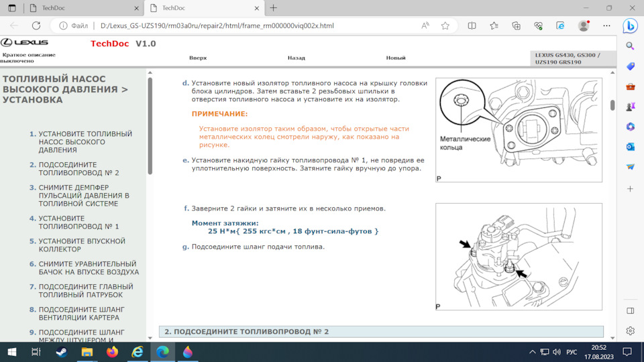Click the Новый navigation link
This screenshot has height=362, width=644.
(x=396, y=58)
